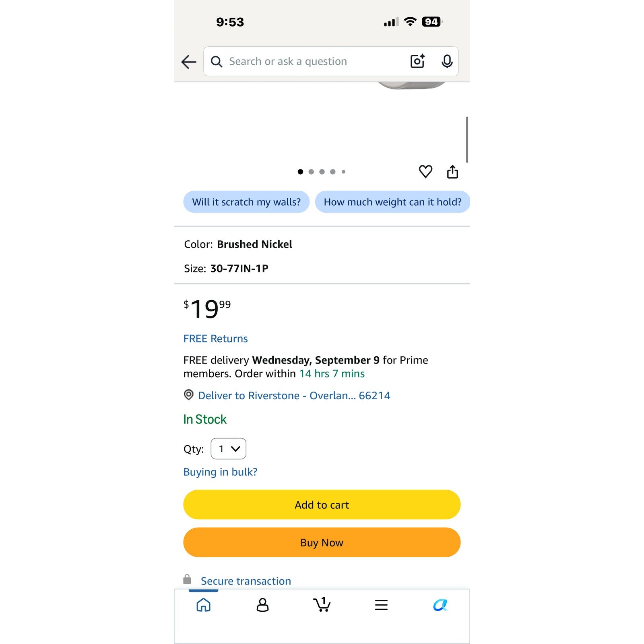
Task: Open the Alexa assistant icon
Action: point(440,605)
